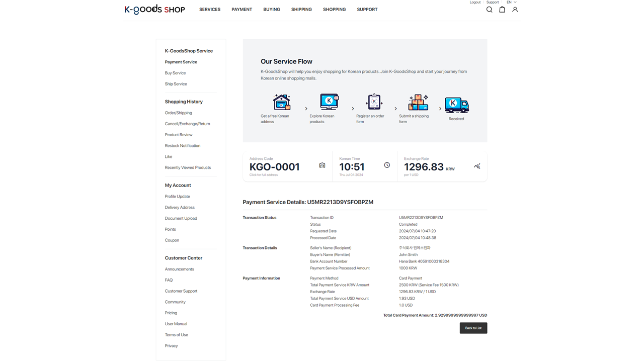The image size is (644, 362).
Task: Click the Logout link at top
Action: [x=475, y=3]
